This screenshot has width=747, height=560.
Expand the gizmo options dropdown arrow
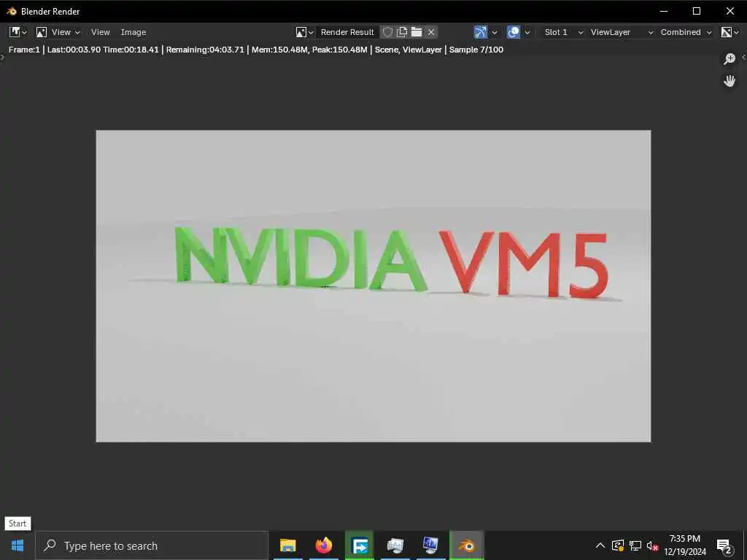click(495, 32)
